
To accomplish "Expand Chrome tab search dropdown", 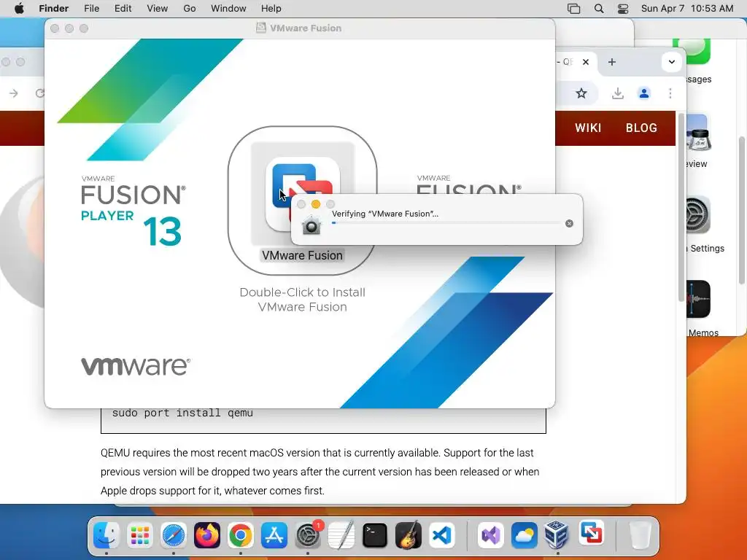I will [x=671, y=62].
